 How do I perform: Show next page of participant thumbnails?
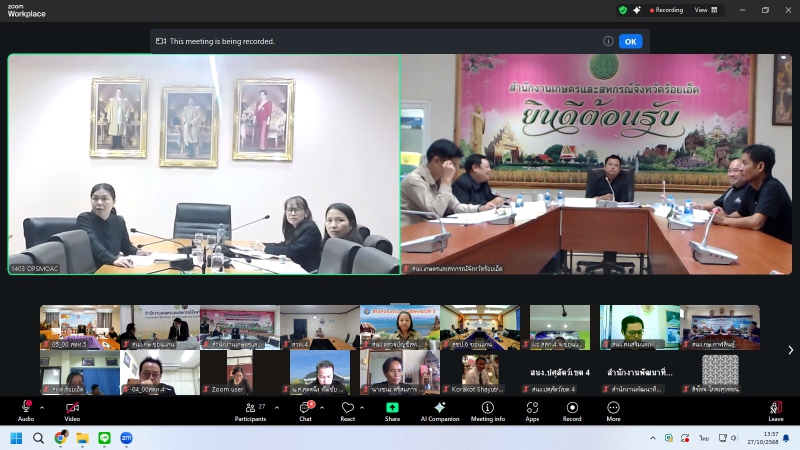pos(790,350)
